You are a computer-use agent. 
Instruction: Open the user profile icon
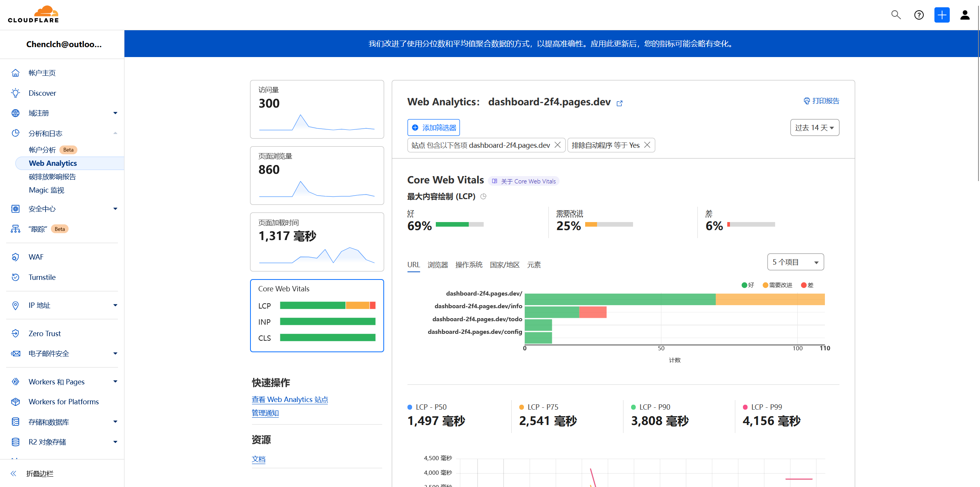965,15
